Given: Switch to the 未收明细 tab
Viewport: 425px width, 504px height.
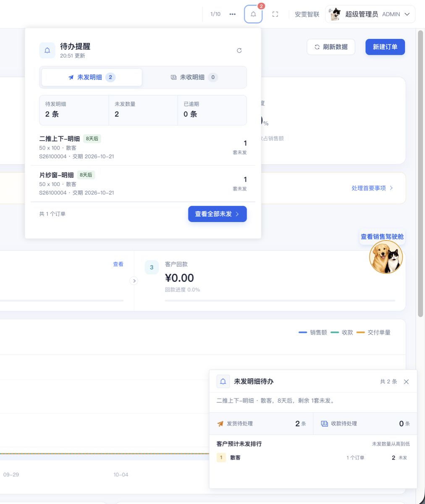Looking at the screenshot, I should click(x=194, y=77).
